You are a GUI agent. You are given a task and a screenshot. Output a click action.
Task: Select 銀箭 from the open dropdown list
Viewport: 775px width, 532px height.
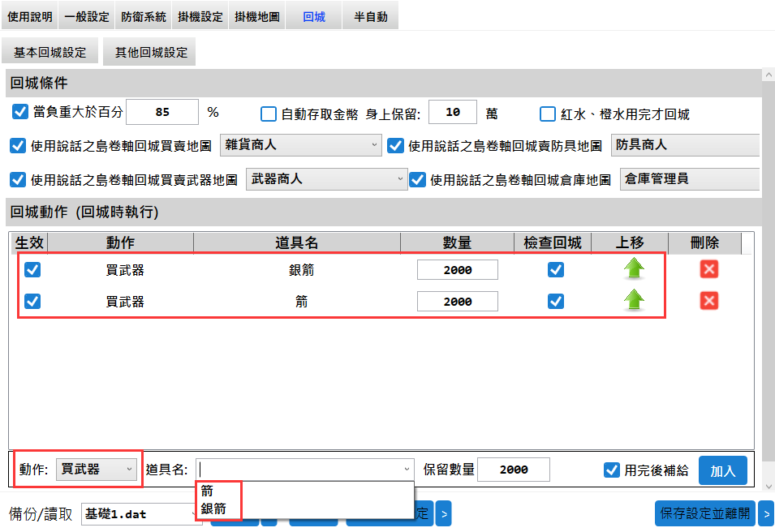coord(214,508)
